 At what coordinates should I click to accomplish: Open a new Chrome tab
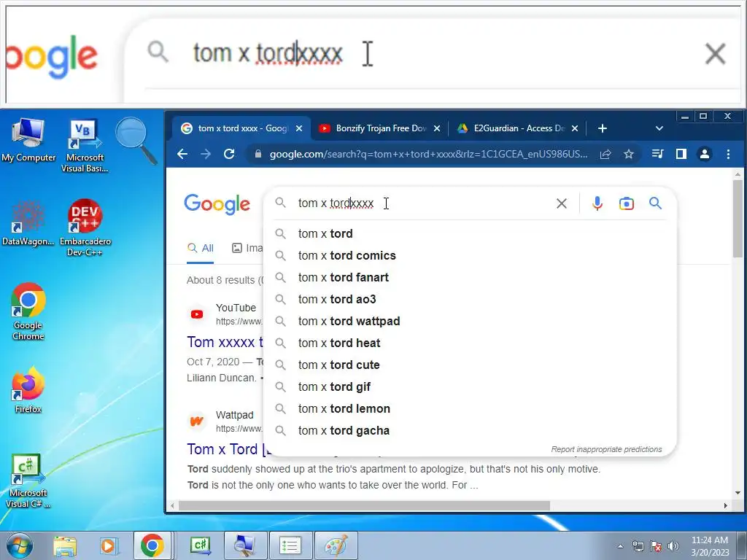pos(602,128)
